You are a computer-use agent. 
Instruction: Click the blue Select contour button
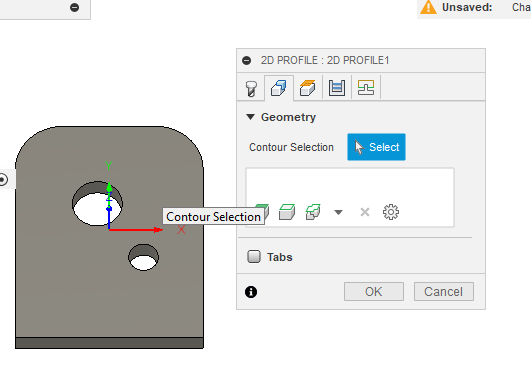(x=376, y=147)
